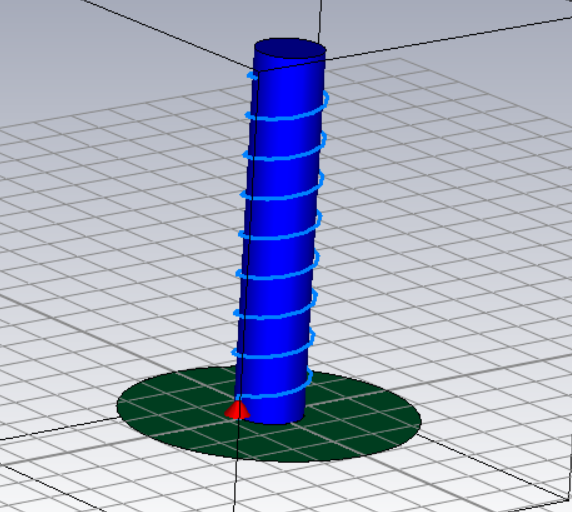The height and width of the screenshot is (512, 572).
Task: Select the grid plane at upper right
Action: [456, 109]
